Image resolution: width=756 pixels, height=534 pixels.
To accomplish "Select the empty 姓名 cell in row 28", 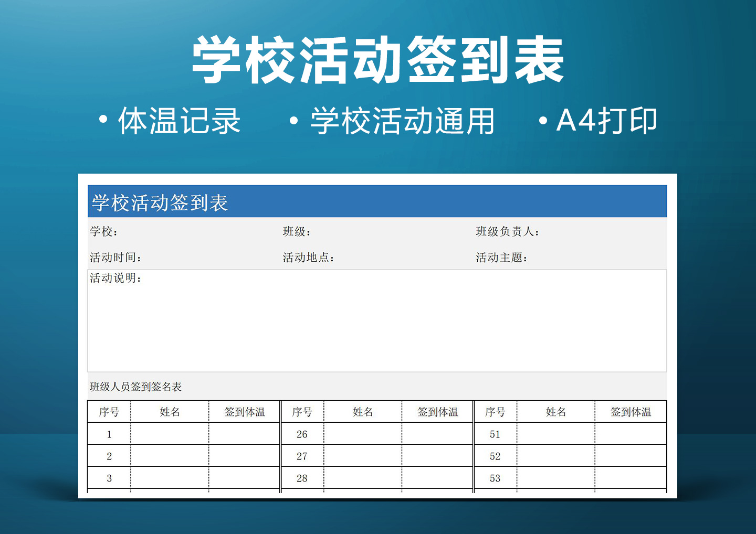I will coord(363,478).
